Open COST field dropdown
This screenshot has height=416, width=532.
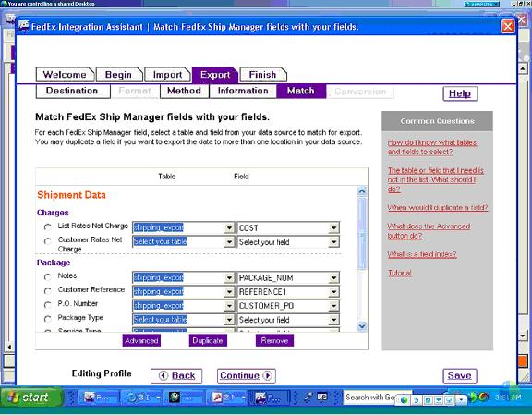[x=333, y=227]
